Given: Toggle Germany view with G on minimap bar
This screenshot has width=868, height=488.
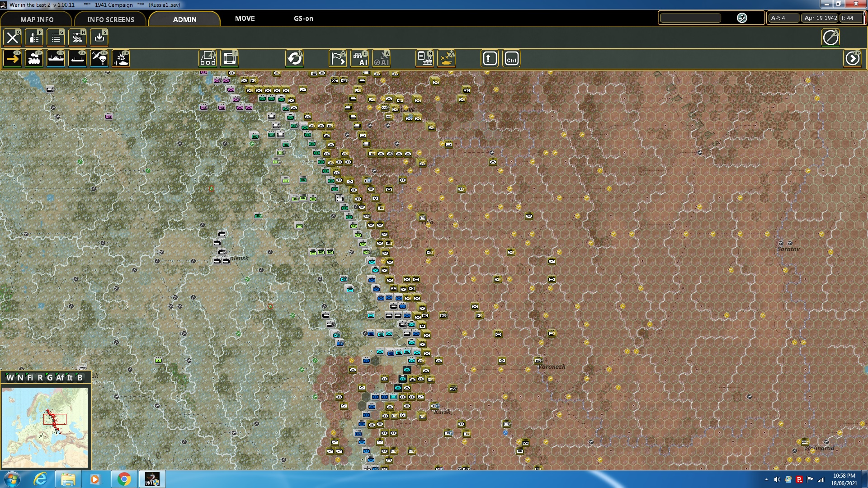Looking at the screenshot, I should [50, 378].
